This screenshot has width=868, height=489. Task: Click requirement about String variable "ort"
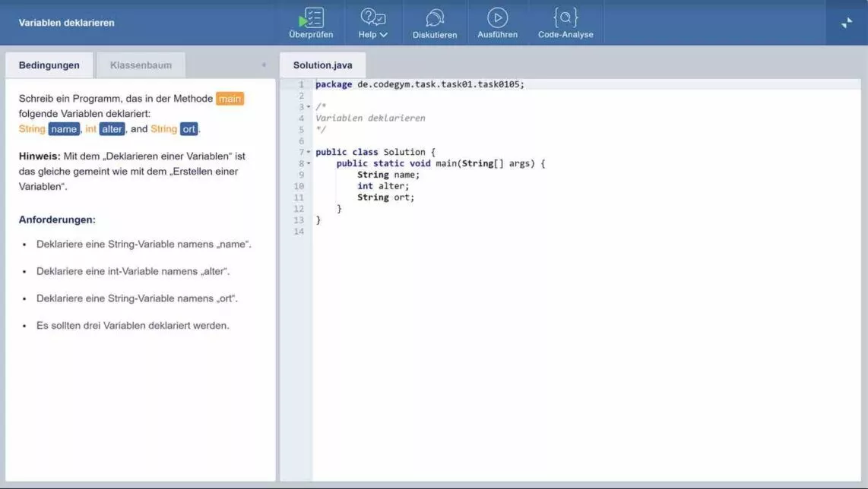137,298
